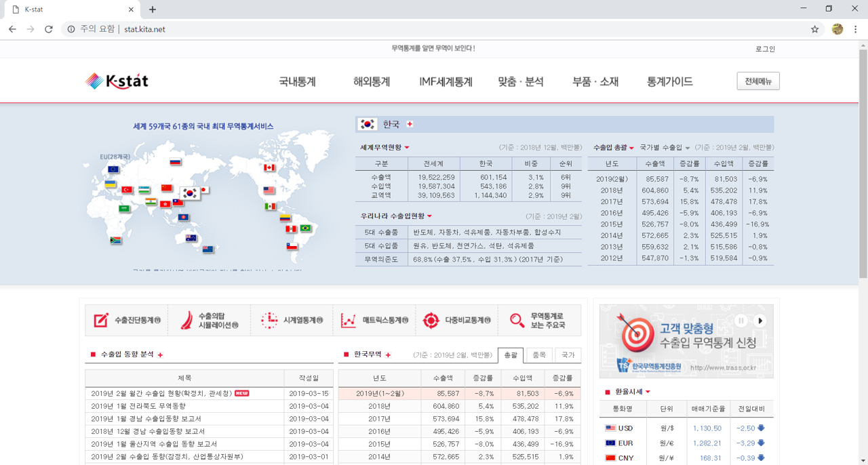Click the page vertical scrollbar
The image size is (868, 465).
[x=863, y=163]
